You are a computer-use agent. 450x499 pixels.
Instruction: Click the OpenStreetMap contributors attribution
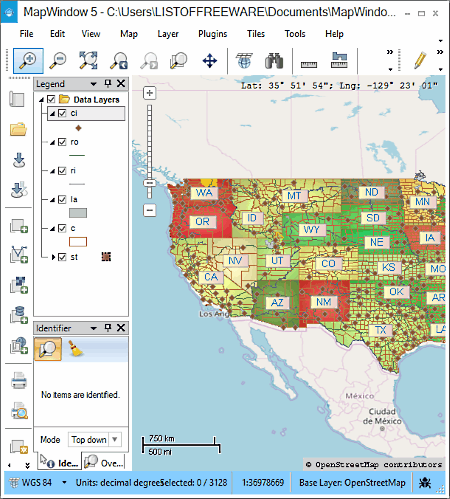click(374, 464)
